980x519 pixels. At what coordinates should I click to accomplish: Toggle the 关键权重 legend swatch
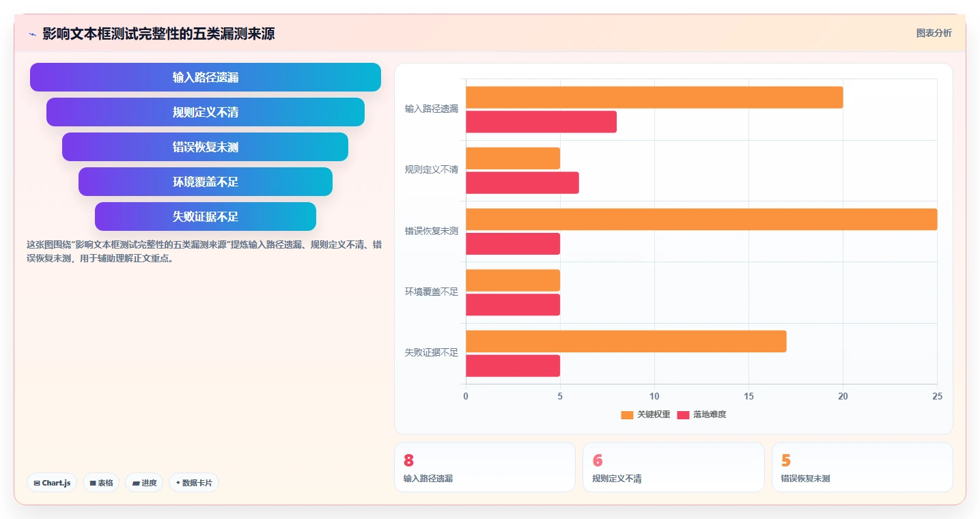coord(627,415)
